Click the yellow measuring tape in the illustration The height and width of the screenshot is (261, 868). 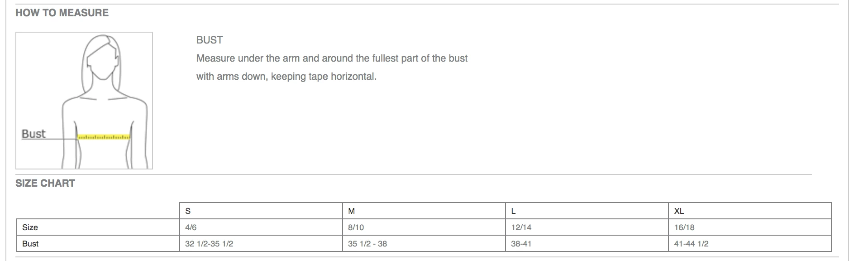pyautogui.click(x=104, y=137)
